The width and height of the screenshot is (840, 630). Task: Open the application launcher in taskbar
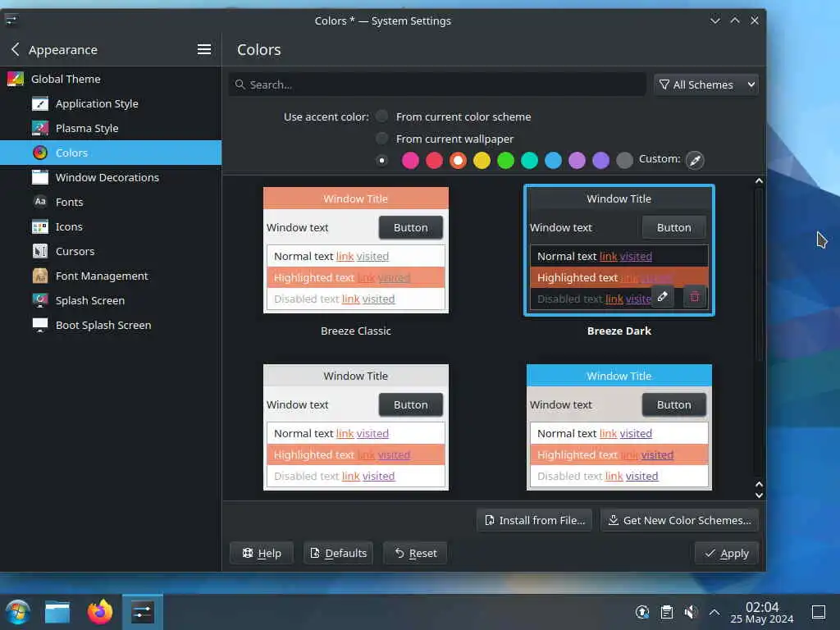click(18, 612)
